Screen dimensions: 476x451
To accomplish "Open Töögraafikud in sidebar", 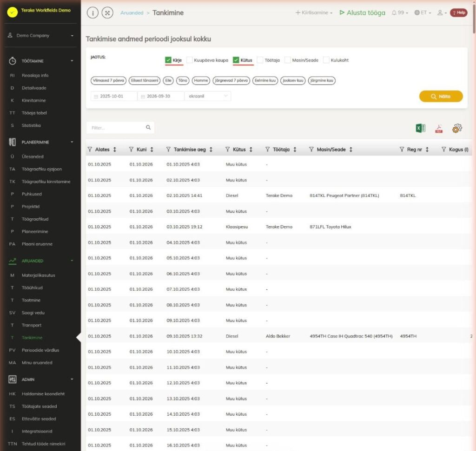I will (35, 219).
